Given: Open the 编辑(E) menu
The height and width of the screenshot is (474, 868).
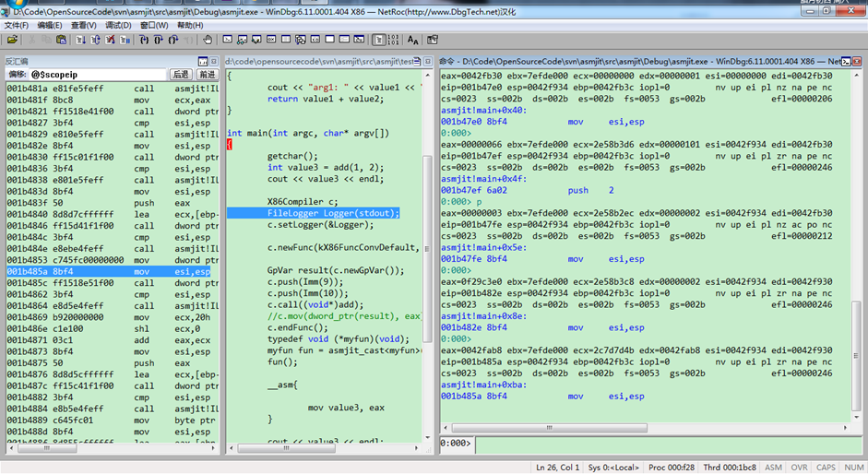Looking at the screenshot, I should (50, 26).
